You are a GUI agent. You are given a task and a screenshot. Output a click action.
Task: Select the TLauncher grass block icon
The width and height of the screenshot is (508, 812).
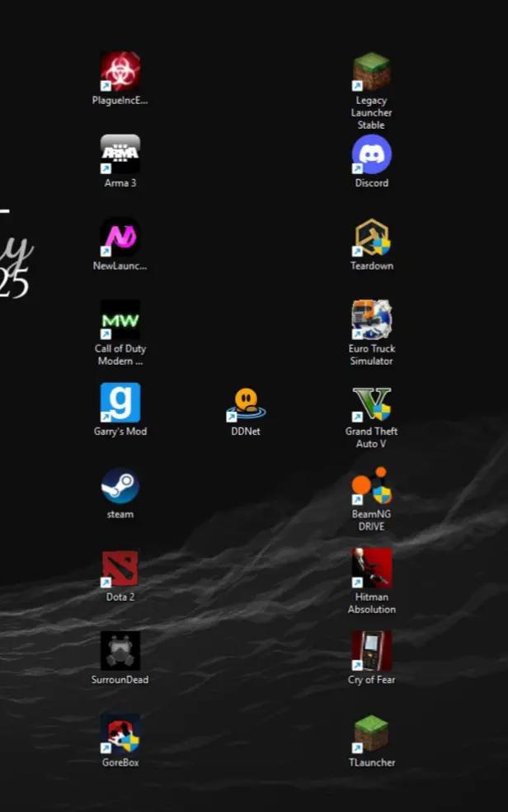pyautogui.click(x=371, y=734)
